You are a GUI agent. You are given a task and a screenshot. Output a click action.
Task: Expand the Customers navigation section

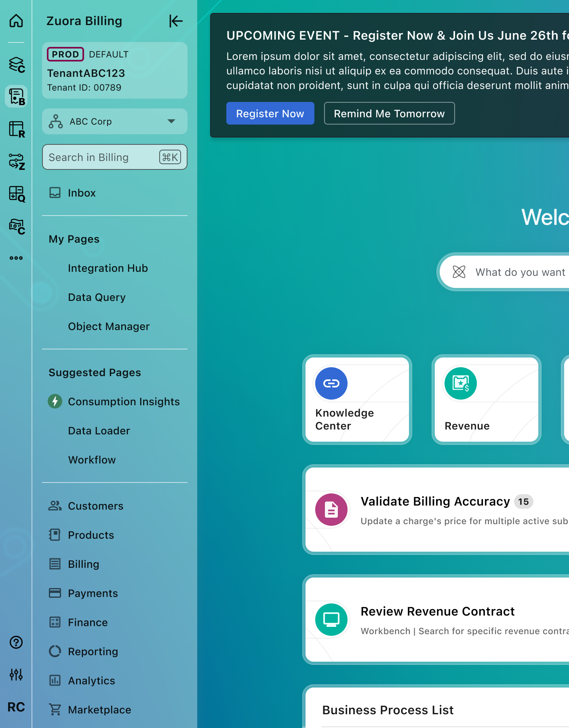coord(95,506)
